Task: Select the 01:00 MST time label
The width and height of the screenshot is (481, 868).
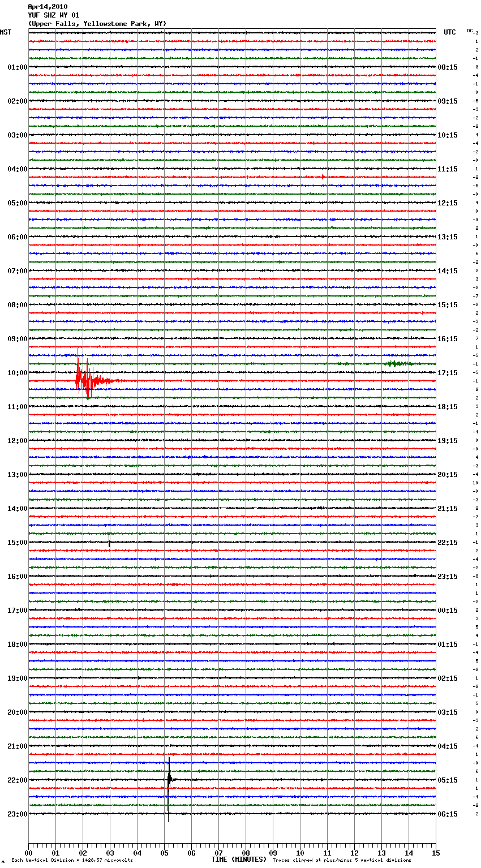Action: click(18, 67)
